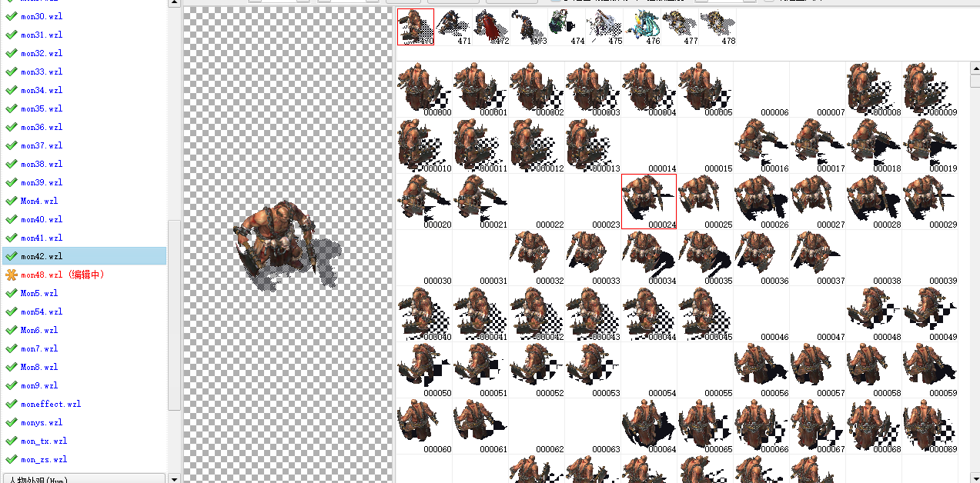Open the mon_tx.wzl file entry
The image size is (980, 483).
(43, 441)
